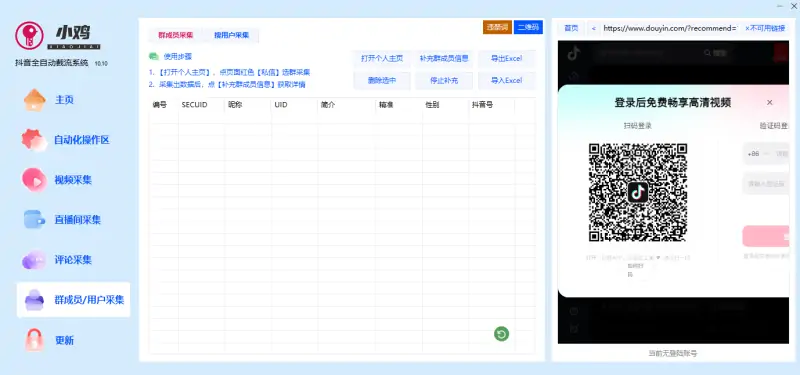The image size is (800, 375).
Task: Go to 视频采集 section
Action: [x=73, y=180]
